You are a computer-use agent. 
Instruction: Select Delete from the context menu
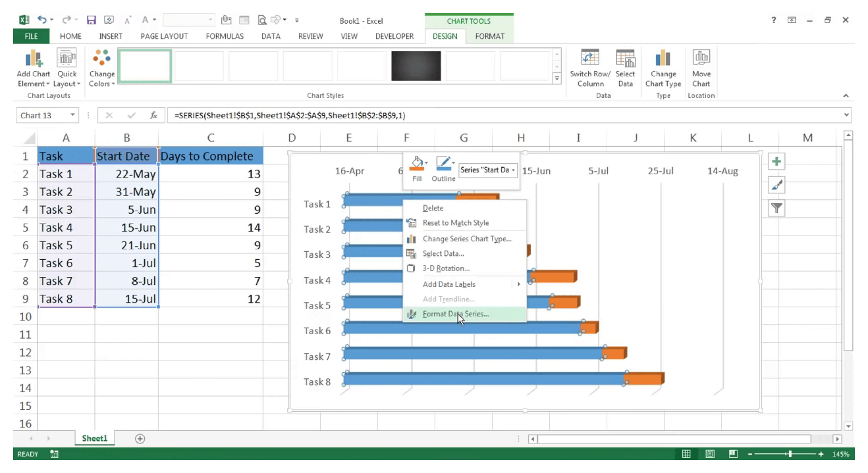click(434, 208)
